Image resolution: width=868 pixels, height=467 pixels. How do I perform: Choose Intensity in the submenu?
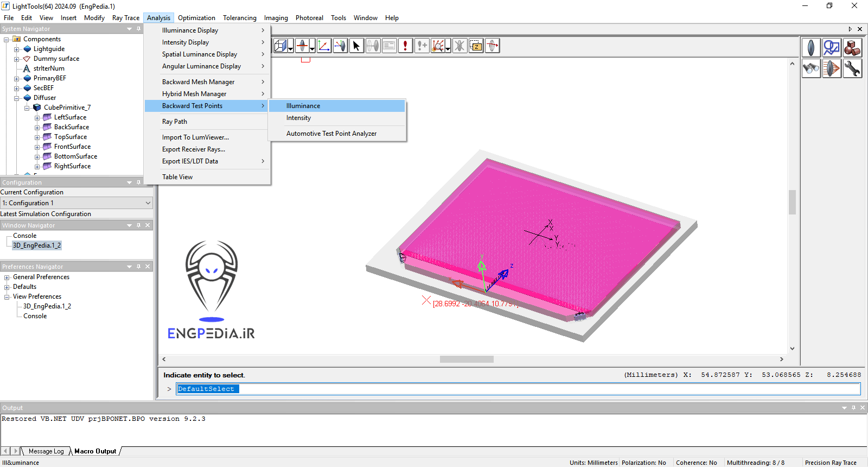337,118
